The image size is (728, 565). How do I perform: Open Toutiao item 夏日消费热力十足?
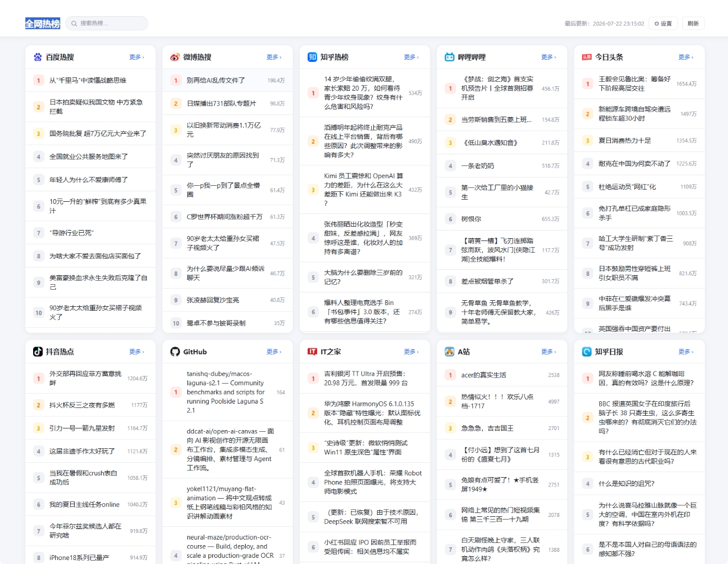coord(639,140)
